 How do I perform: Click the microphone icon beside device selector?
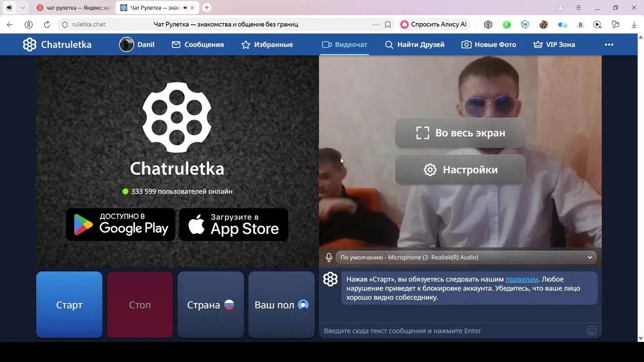click(x=329, y=257)
